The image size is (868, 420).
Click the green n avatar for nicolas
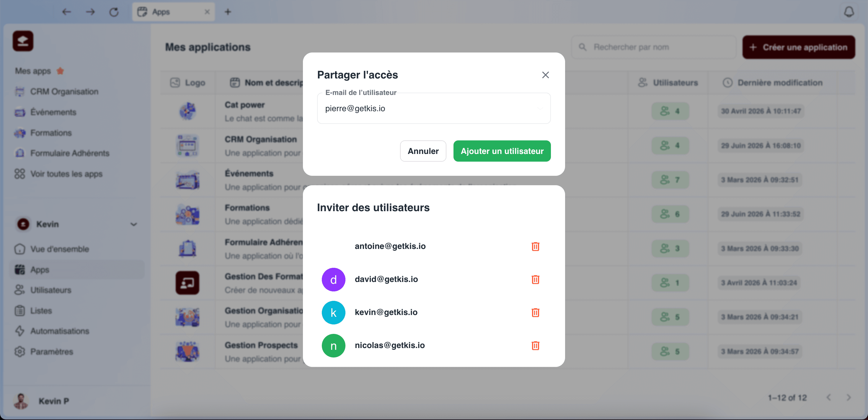pos(333,346)
